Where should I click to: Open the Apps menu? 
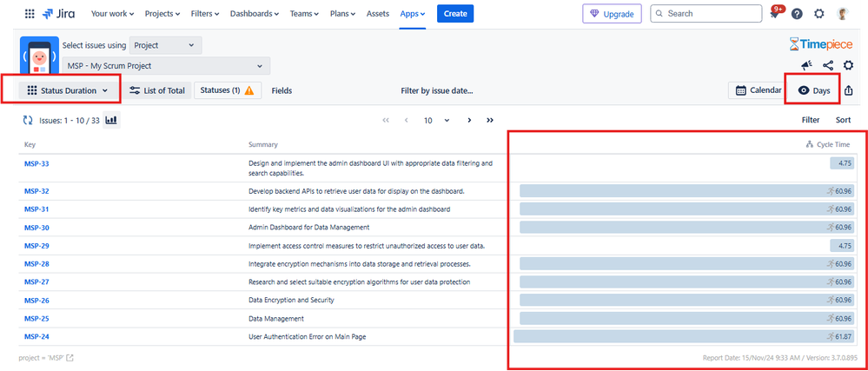click(413, 14)
